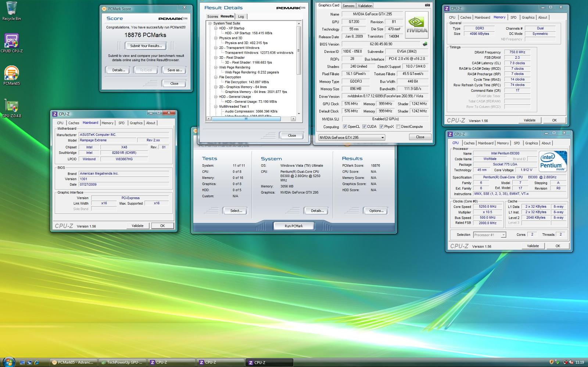Click Details... in PCMark Score window
The image size is (588, 367).
pos(118,70)
